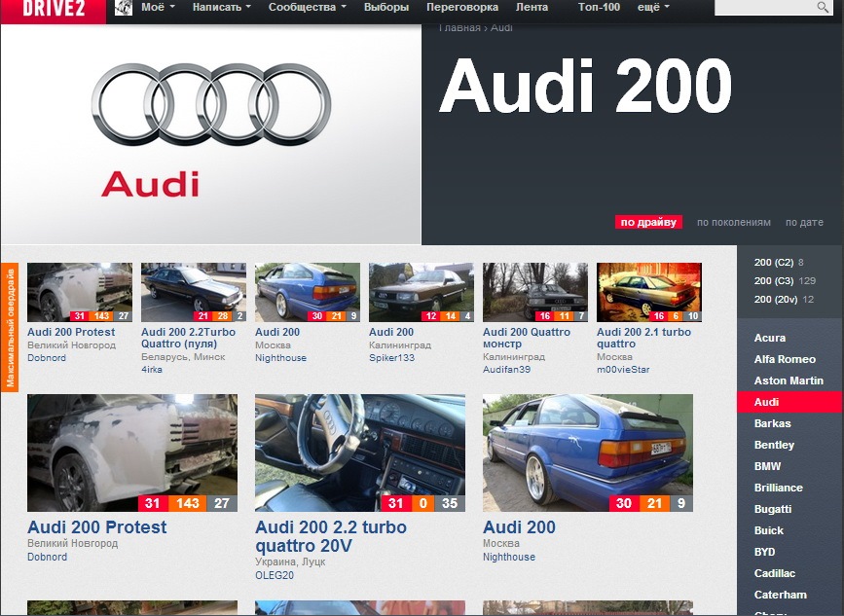Sort cars по поколениям

click(x=734, y=222)
